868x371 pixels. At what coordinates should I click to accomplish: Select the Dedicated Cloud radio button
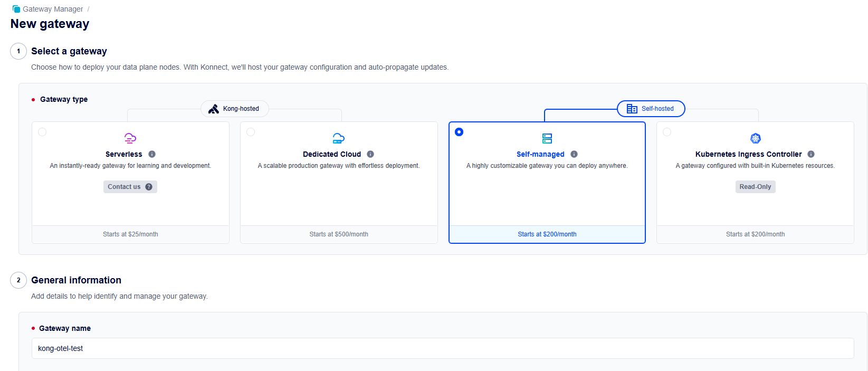coord(251,132)
